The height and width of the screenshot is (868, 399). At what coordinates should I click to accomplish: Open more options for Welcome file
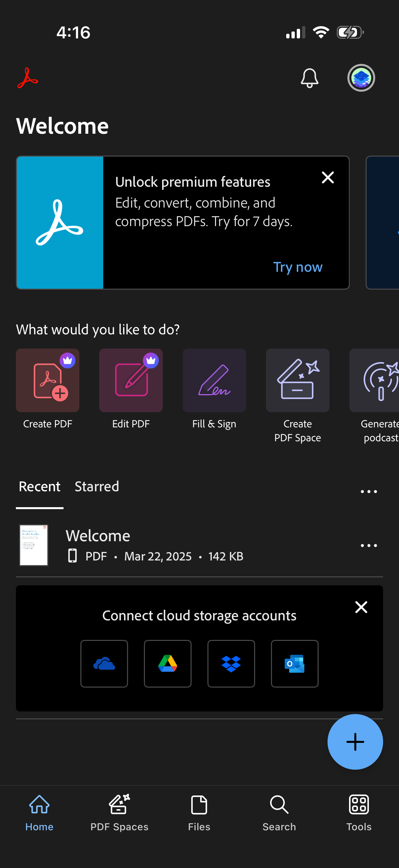(369, 545)
